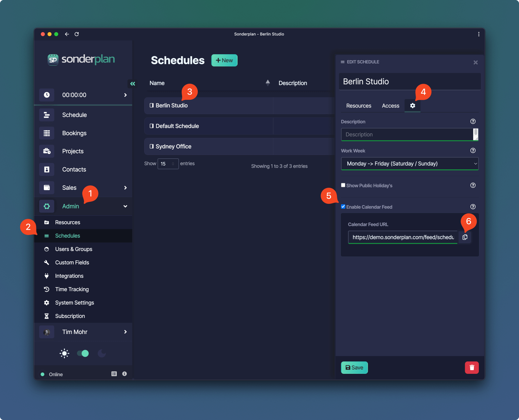Select the Default Schedule row
Screen dimensions: 519x420
click(x=240, y=126)
